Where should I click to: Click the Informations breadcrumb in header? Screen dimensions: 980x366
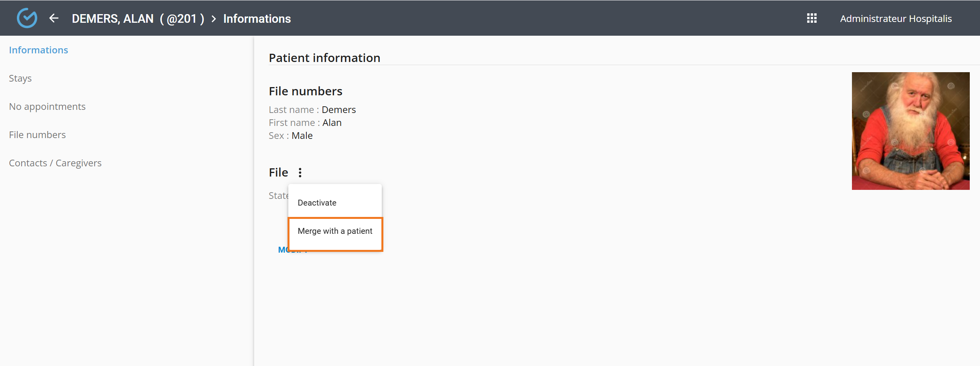click(x=257, y=19)
